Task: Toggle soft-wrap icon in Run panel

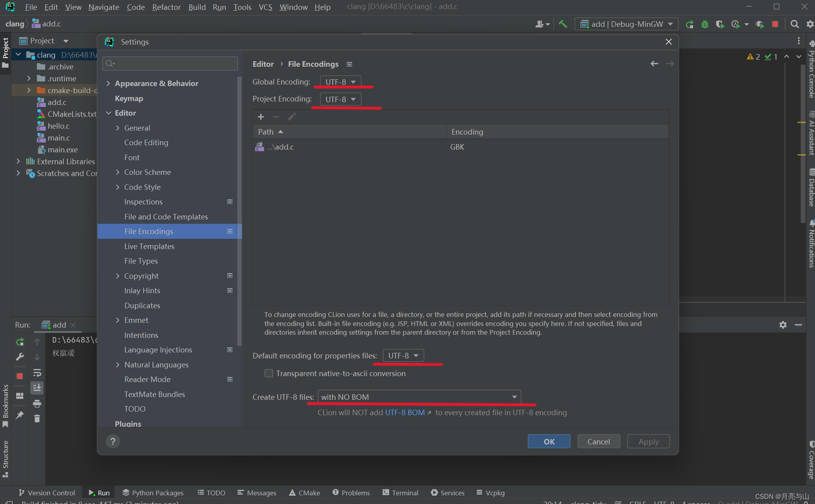Action: tap(37, 373)
